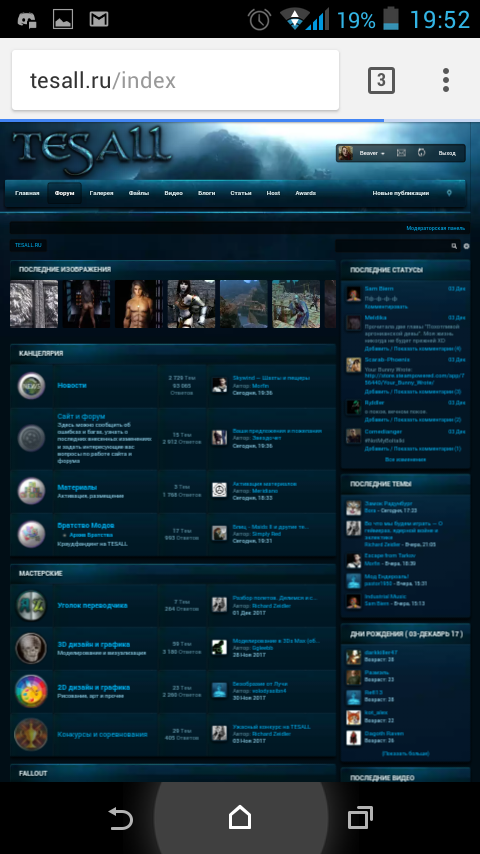Click Показать больше under birthdays
Image resolution: width=480 pixels, height=854 pixels.
[x=405, y=753]
